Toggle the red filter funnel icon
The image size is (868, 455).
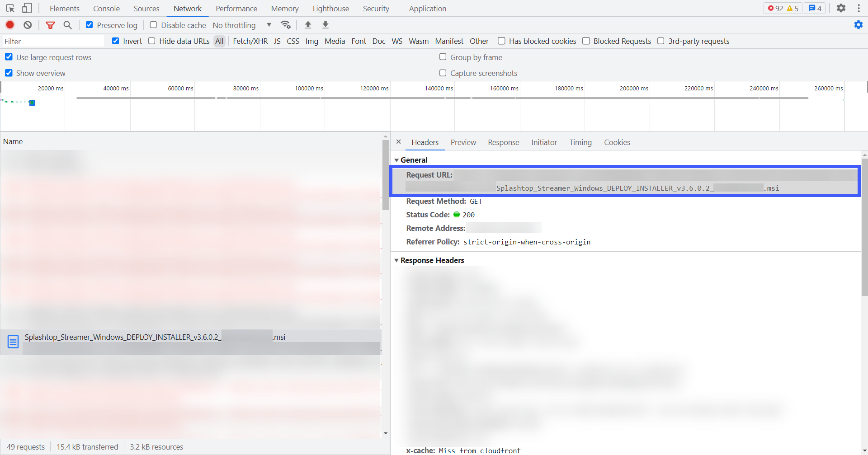[x=50, y=25]
